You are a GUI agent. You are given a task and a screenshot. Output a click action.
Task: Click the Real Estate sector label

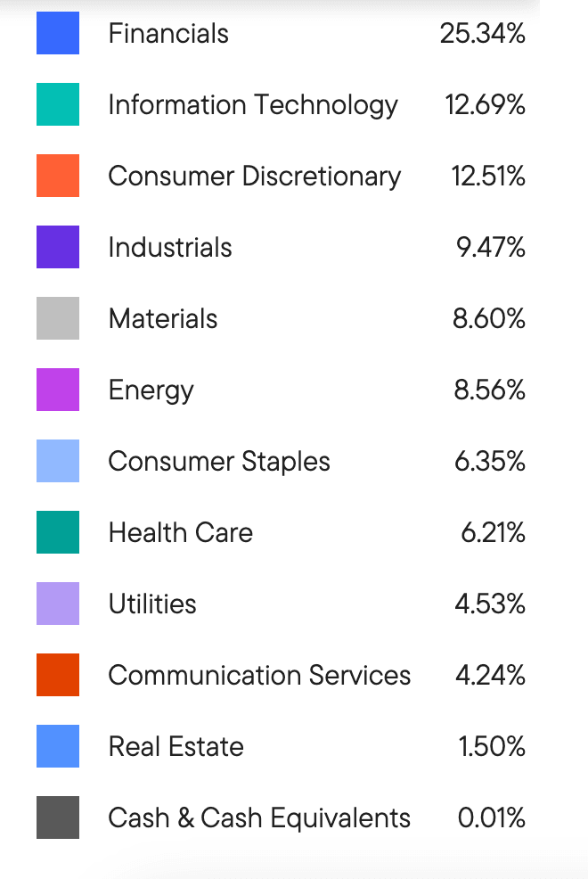coord(176,747)
